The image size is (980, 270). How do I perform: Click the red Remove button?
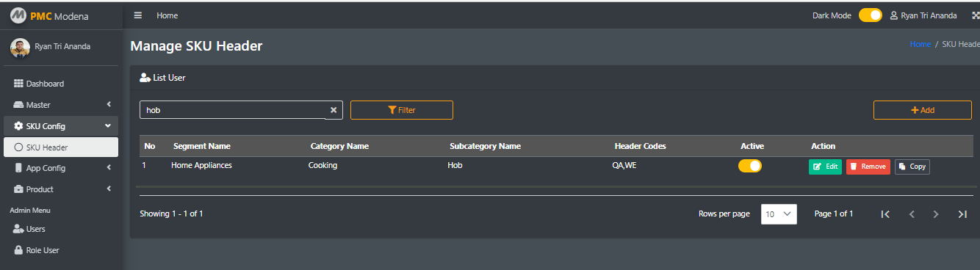[868, 167]
